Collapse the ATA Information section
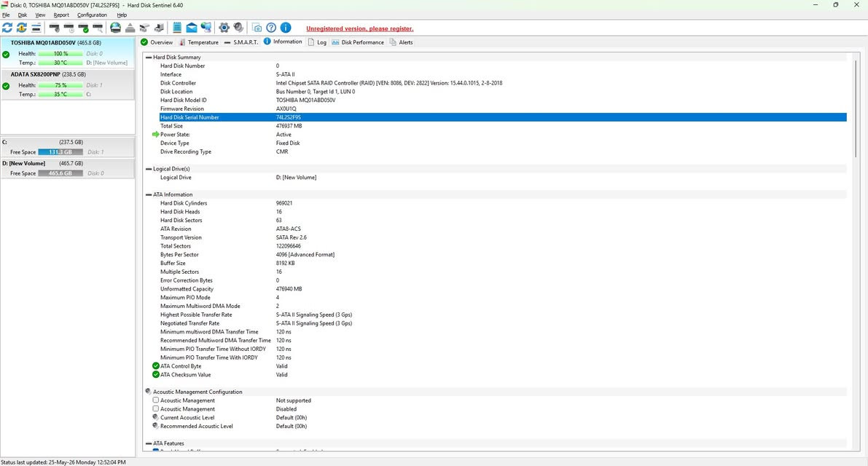The height and width of the screenshot is (466, 868). 149,194
